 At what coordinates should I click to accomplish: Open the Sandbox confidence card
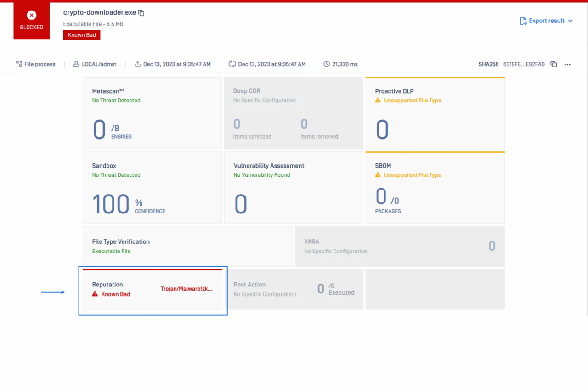pos(152,188)
